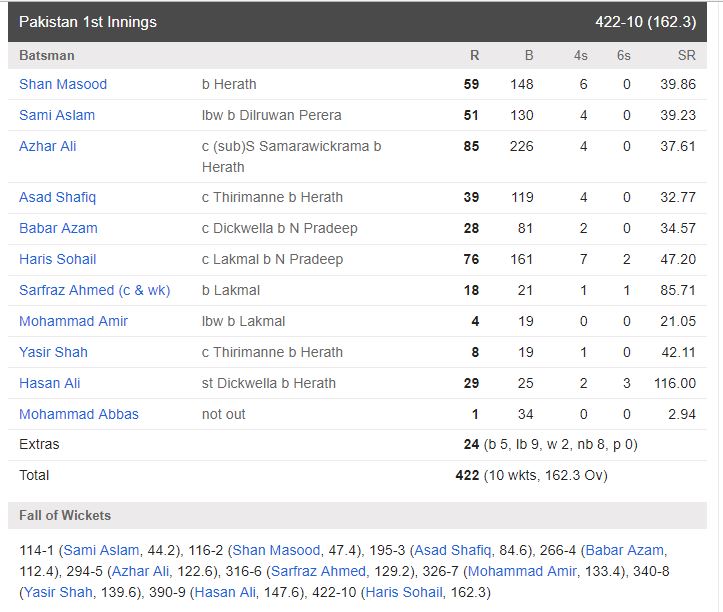Select Yasir Shah in the batting table
The image size is (723, 612).
(x=53, y=352)
